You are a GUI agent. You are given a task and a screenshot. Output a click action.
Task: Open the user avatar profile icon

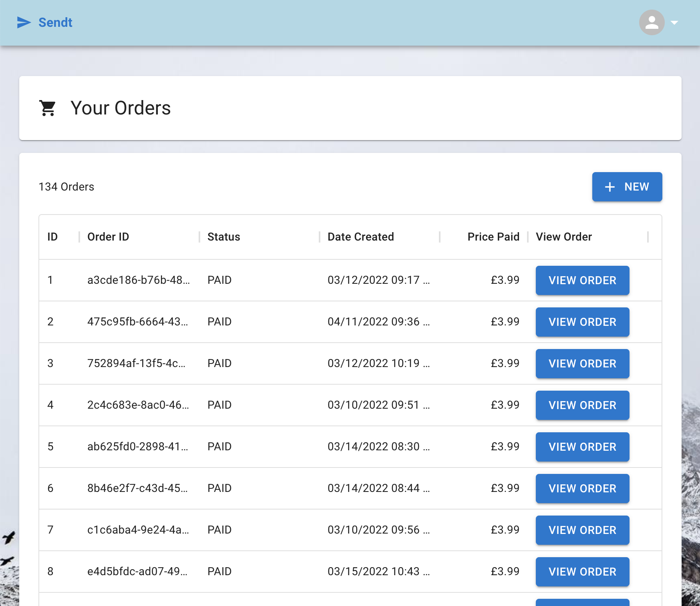pos(652,23)
